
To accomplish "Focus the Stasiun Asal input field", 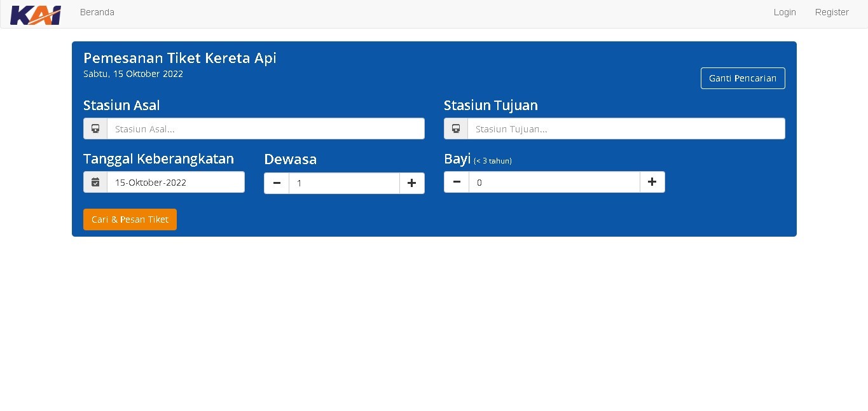I will click(x=265, y=129).
